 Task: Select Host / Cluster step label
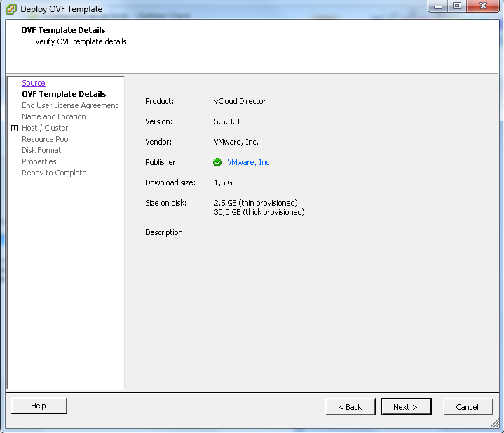click(x=45, y=128)
